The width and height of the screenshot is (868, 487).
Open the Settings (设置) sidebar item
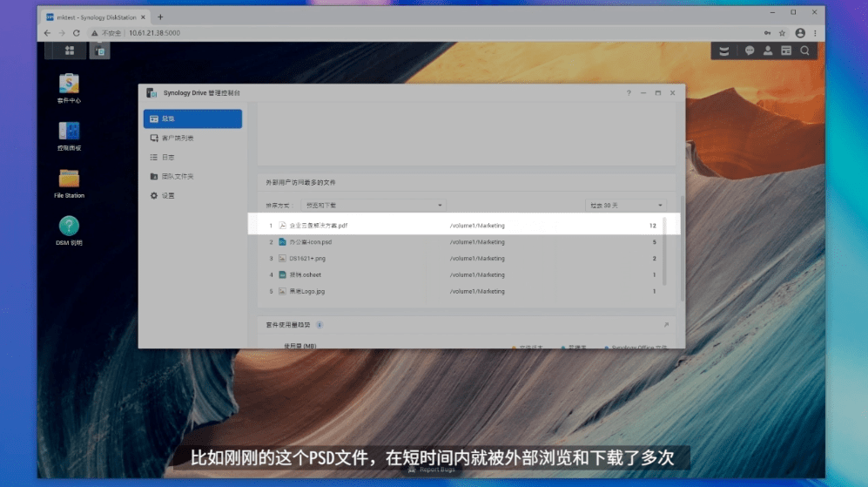(x=192, y=195)
